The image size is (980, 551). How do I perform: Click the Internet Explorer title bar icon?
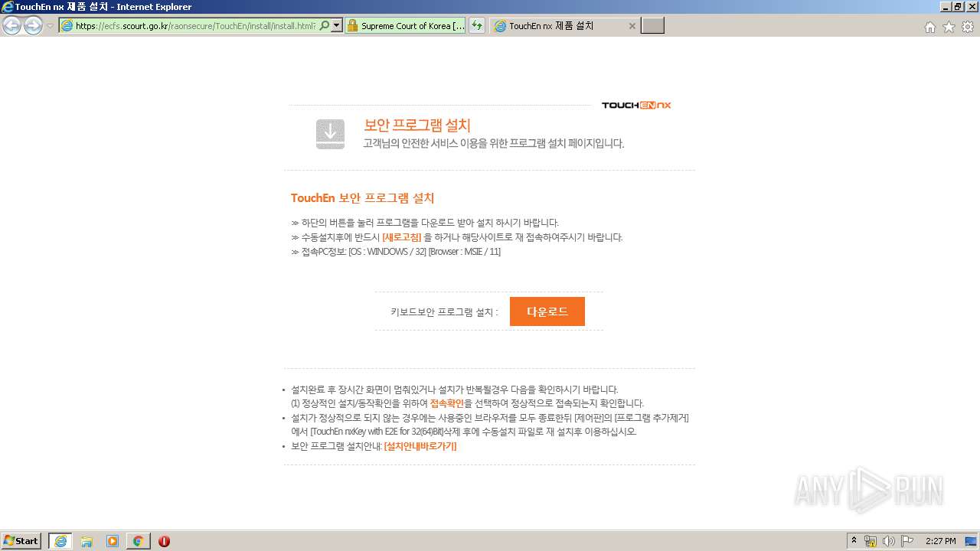(8, 7)
